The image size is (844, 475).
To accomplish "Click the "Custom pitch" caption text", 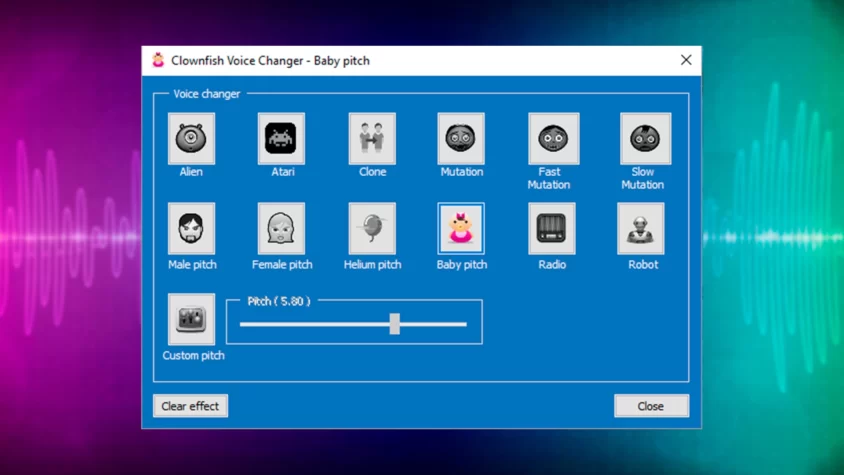I will point(193,355).
